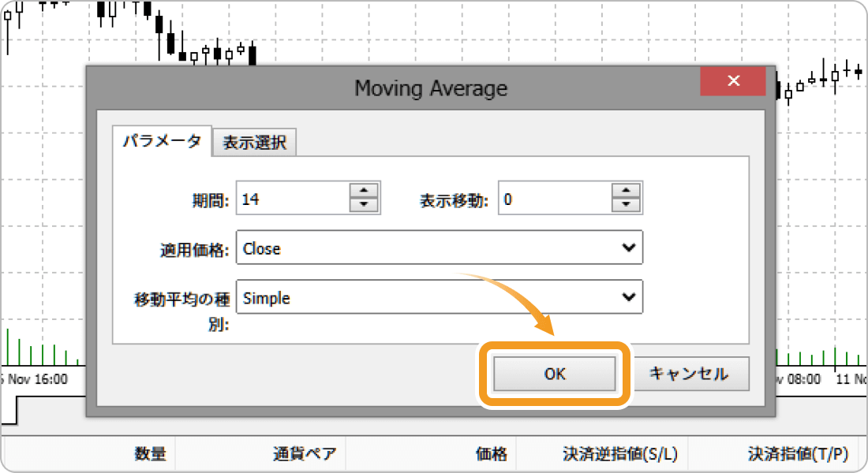Click the 通貨ペア column header

(x=305, y=454)
